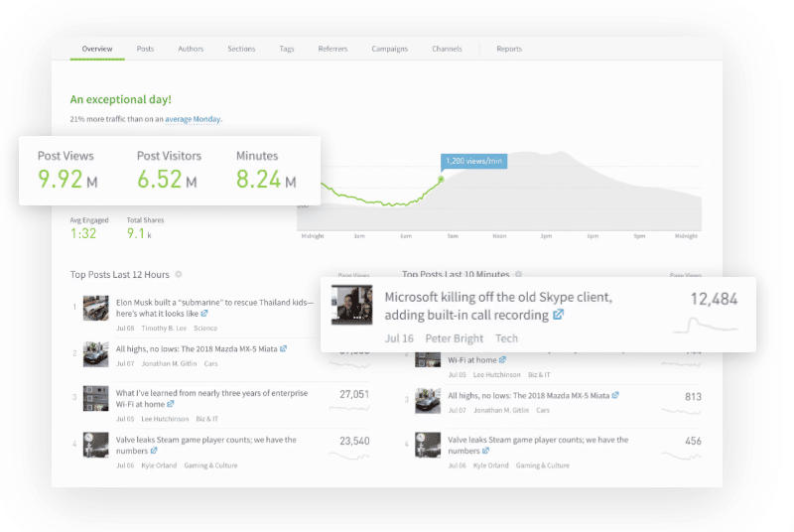Click Gaming & Culture in Last 10 Minutes list
Screen dimensions: 794x532
pyautogui.click(x=542, y=465)
